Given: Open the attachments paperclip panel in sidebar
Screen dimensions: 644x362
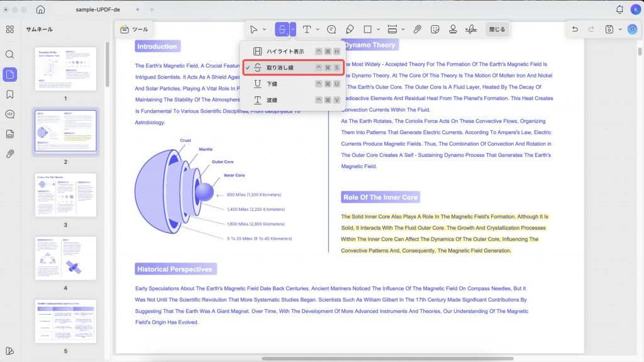Looking at the screenshot, I should click(x=10, y=154).
